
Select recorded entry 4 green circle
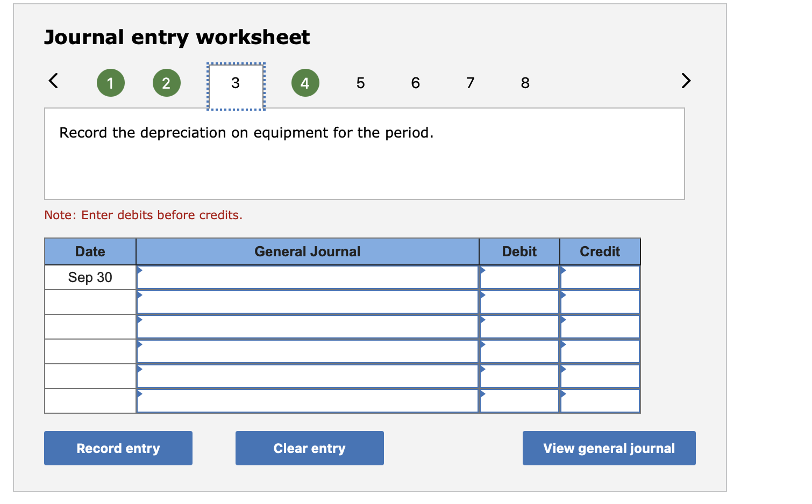[304, 82]
